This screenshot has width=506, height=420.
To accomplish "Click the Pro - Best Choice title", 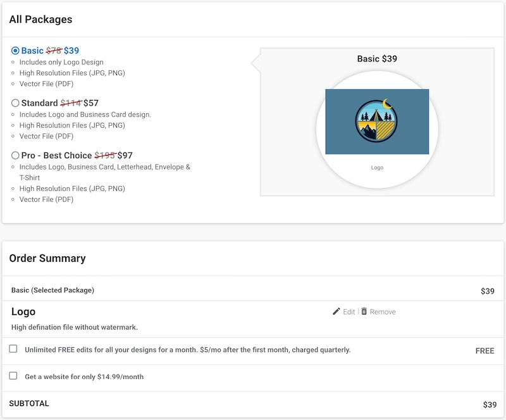I will point(56,155).
